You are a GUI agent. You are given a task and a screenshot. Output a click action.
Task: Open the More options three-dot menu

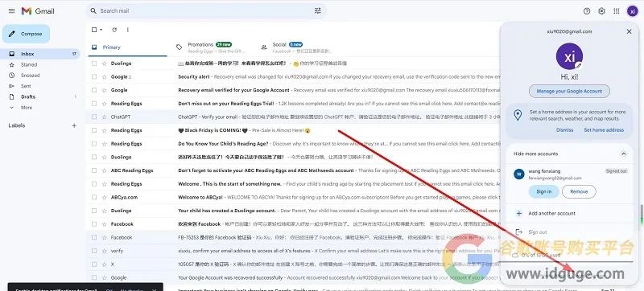tap(128, 30)
